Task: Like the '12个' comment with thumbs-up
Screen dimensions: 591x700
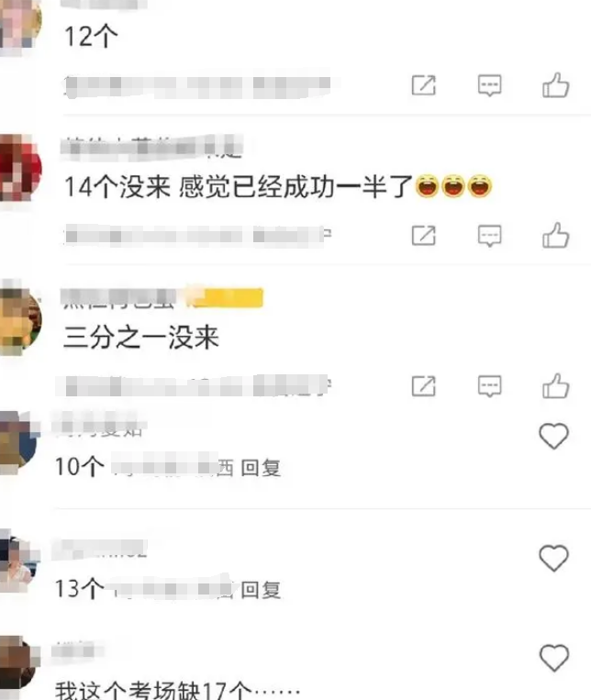Action: [x=556, y=84]
